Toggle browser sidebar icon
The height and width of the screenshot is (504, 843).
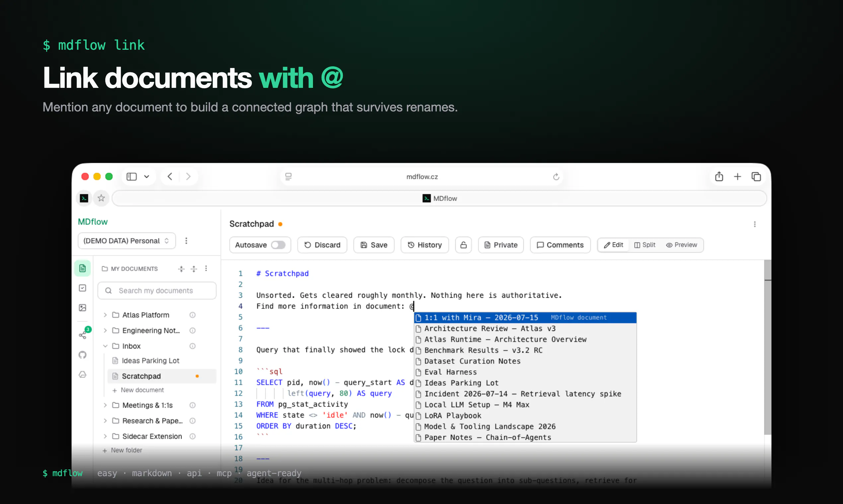click(131, 177)
